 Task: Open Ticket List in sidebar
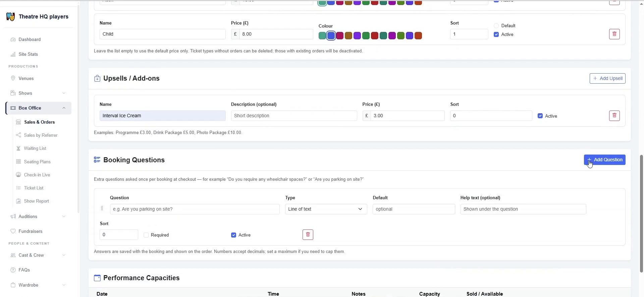tap(34, 188)
